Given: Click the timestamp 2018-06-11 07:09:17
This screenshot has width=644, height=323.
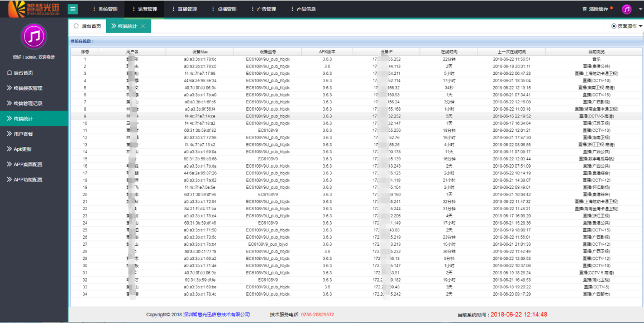Looking at the screenshot, I should 511,151.
